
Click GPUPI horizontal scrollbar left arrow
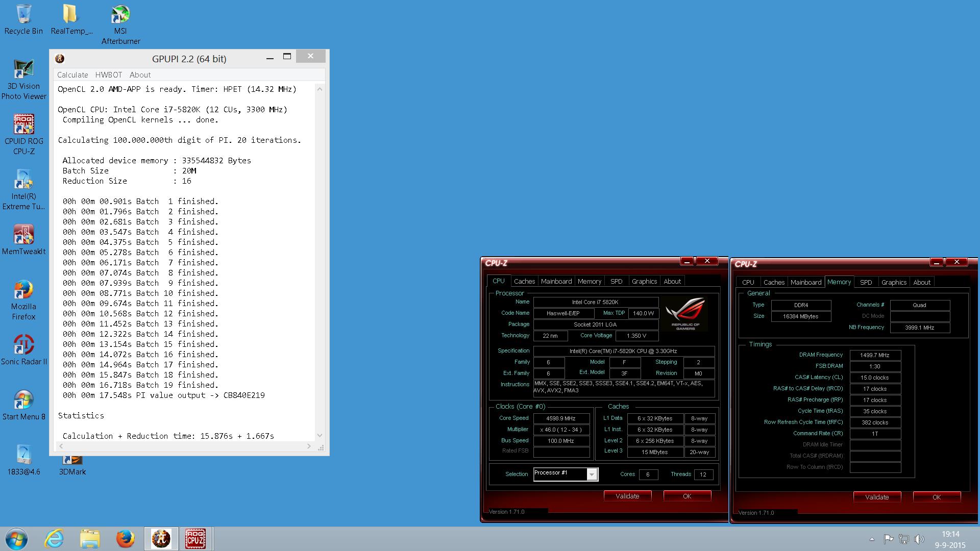(61, 446)
